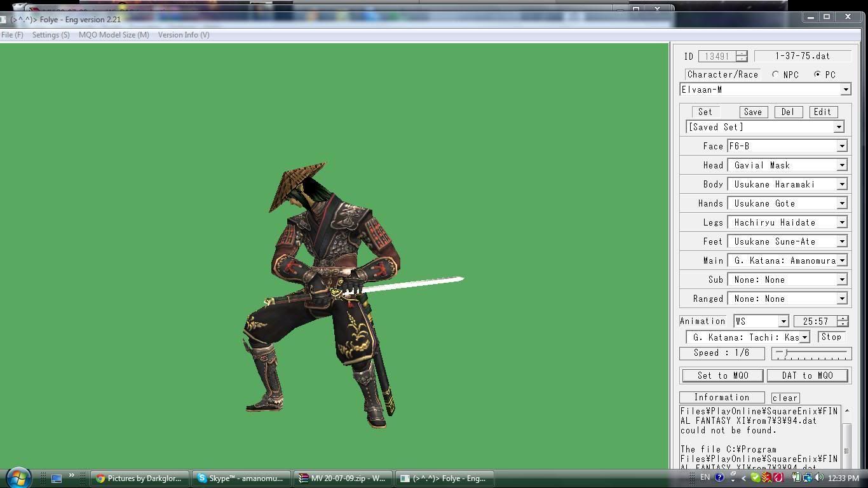Image resolution: width=868 pixels, height=488 pixels.
Task: Select the PC radio button
Action: point(817,74)
